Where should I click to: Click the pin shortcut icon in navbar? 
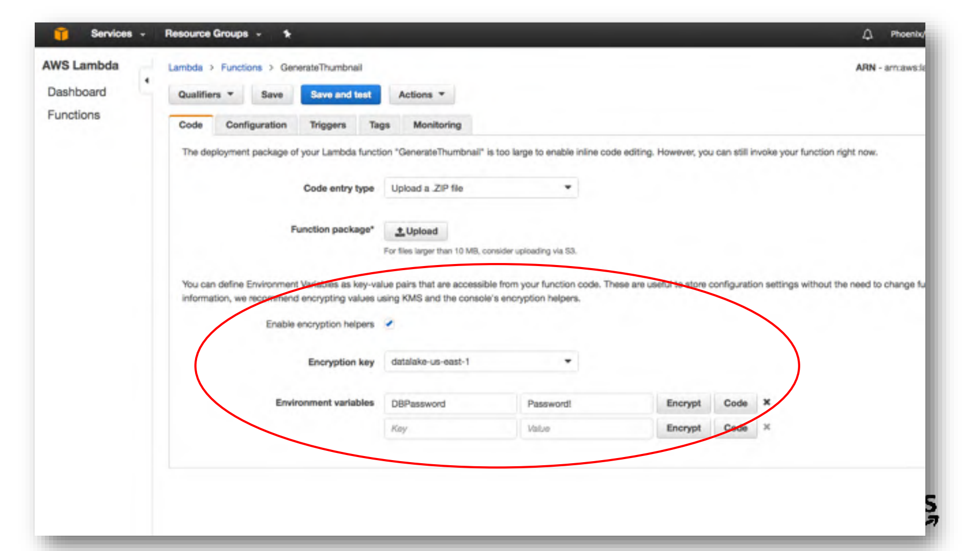287,34
